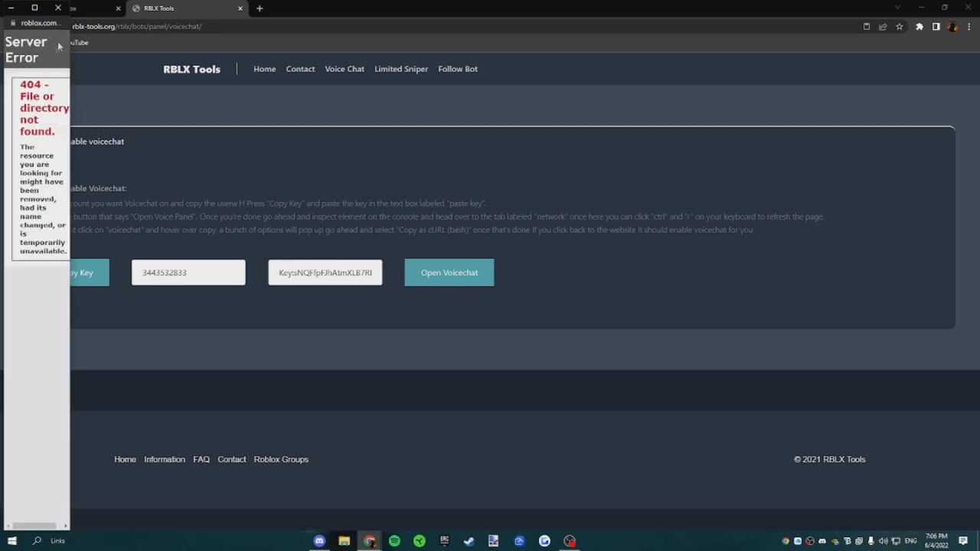Image resolution: width=980 pixels, height=551 pixels.
Task: Open Discord from the taskbar
Action: tap(319, 541)
